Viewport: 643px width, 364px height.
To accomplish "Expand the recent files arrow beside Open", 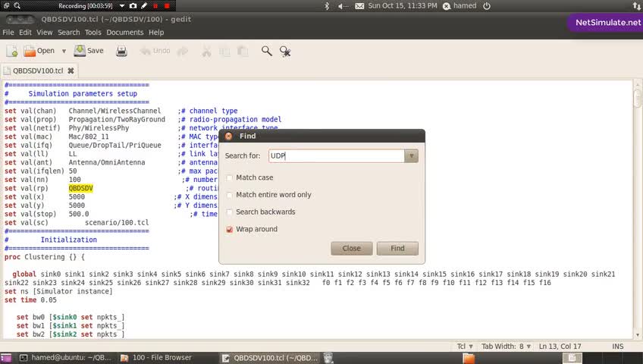I will coord(64,52).
